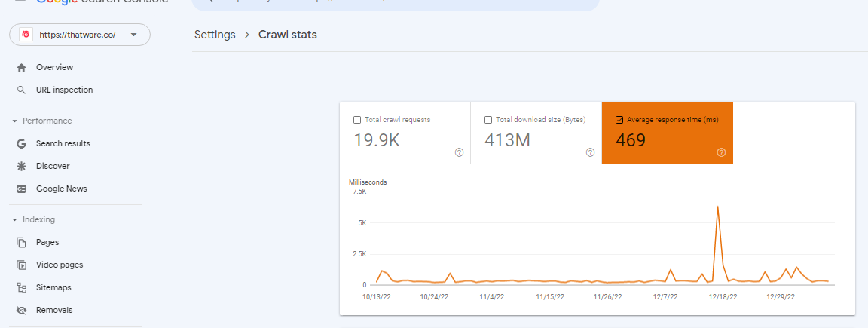The width and height of the screenshot is (868, 328).
Task: Click the Removals crossed-eye icon
Action: pos(22,310)
